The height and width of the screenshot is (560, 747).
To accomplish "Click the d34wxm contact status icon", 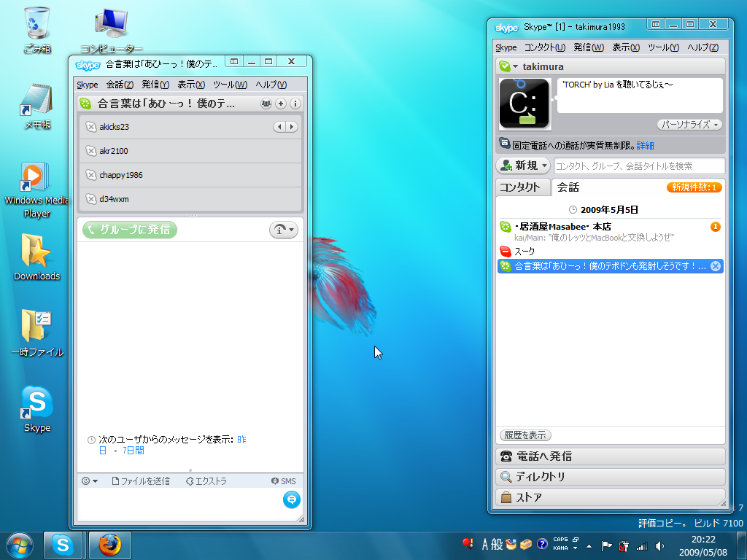I will tap(90, 199).
